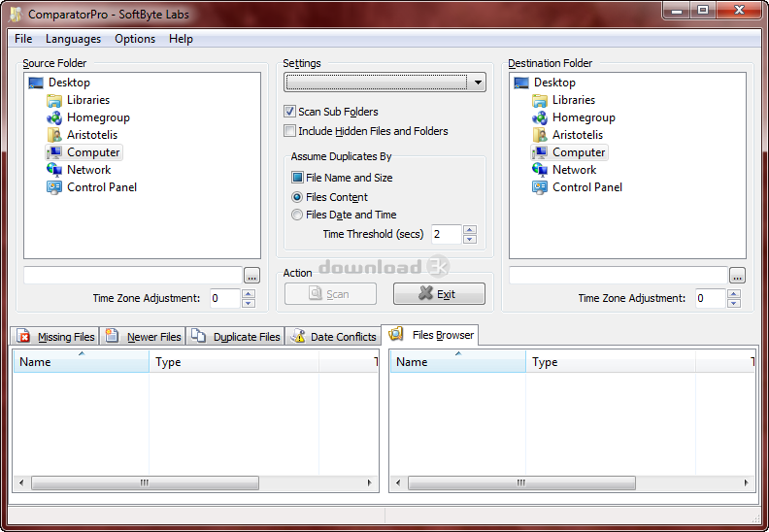Click destination Time Zone Adjustment value field
The height and width of the screenshot is (532, 769).
(710, 298)
